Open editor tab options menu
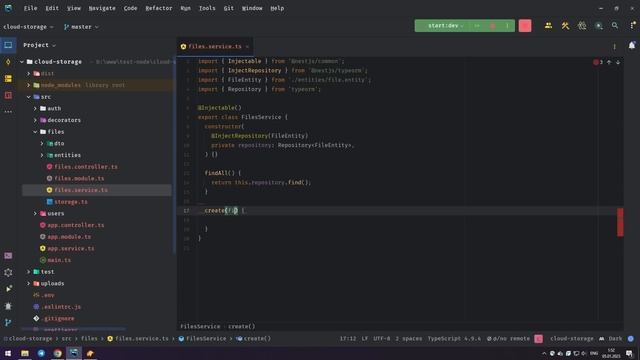640x360 pixels. (x=614, y=47)
